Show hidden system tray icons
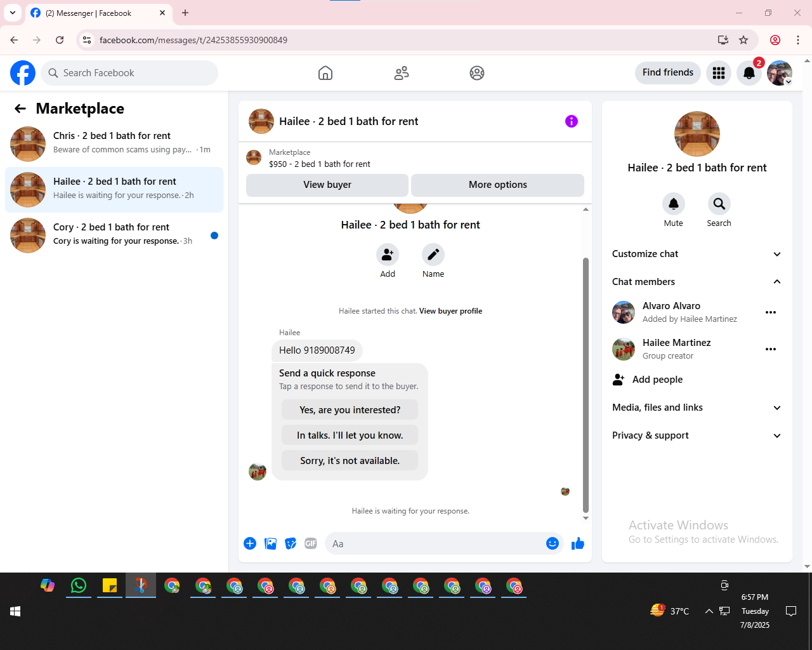The image size is (812, 650). (x=709, y=611)
